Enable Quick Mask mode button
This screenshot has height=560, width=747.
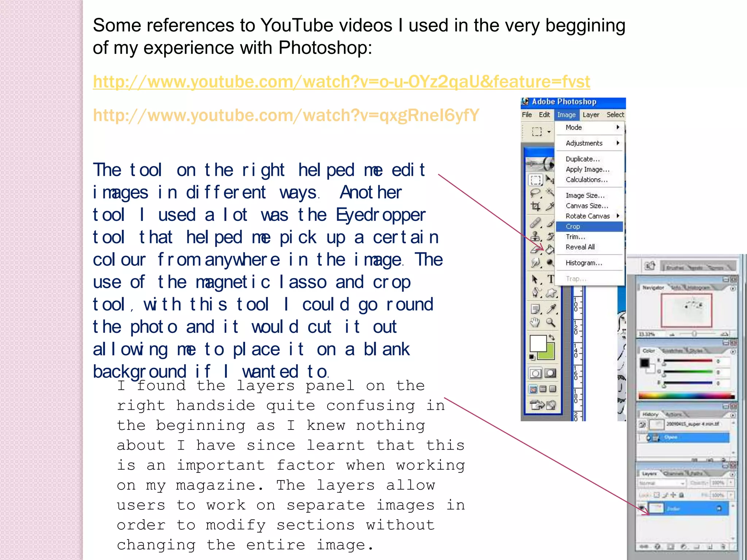[550, 373]
